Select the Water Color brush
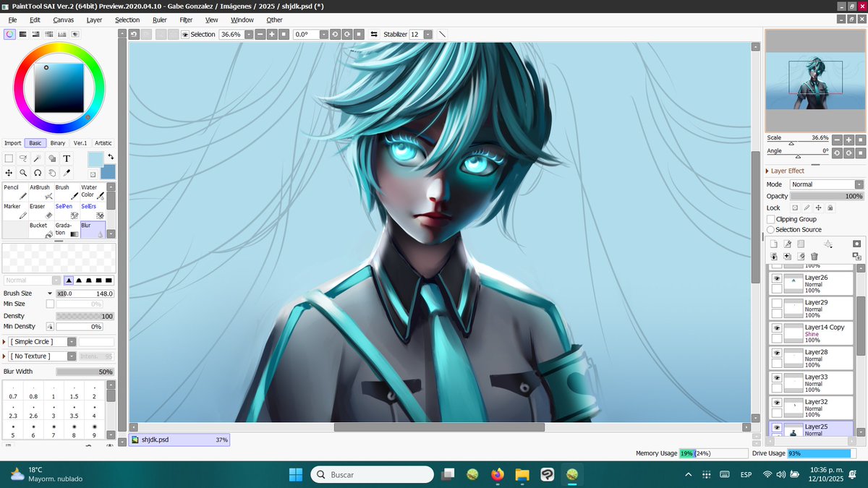 pos(93,192)
